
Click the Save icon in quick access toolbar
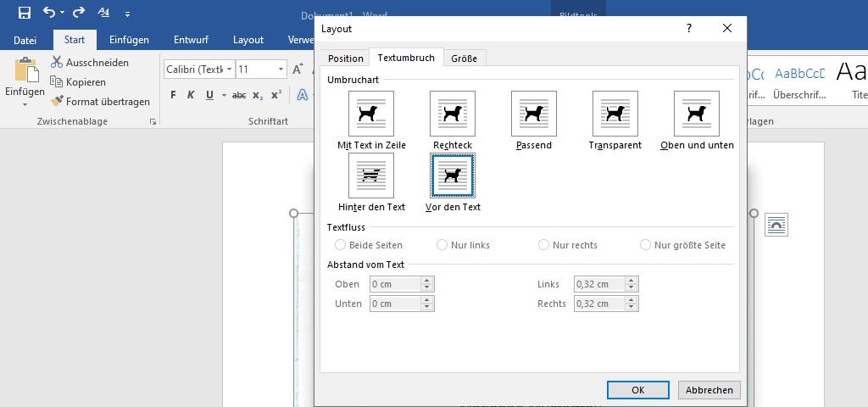click(x=25, y=13)
